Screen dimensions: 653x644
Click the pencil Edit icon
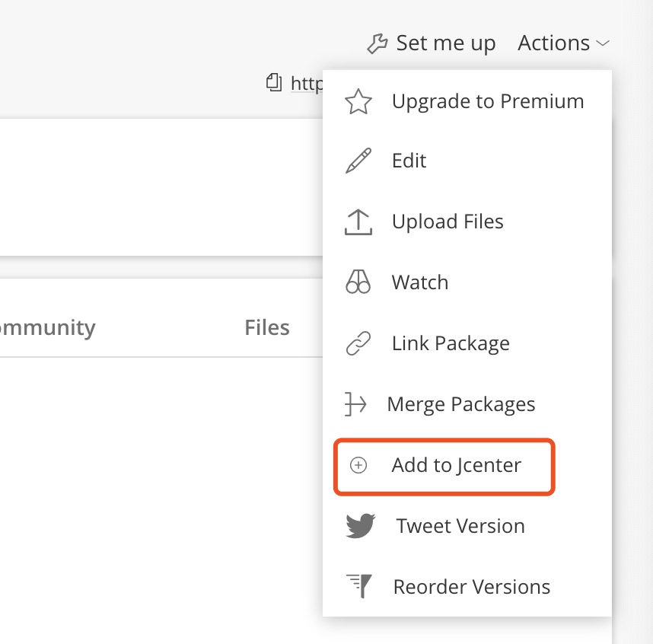point(358,161)
